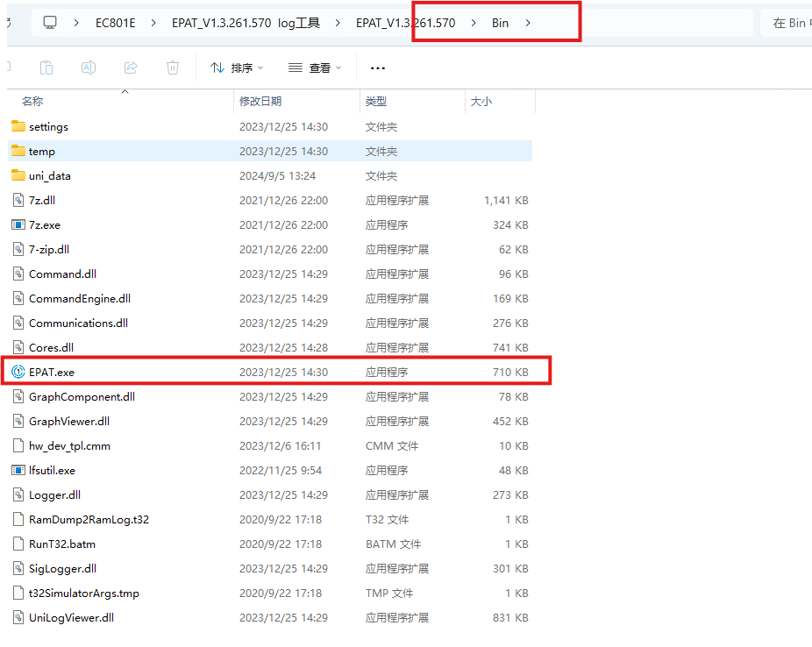Open the 查看 (View) dropdown
Viewport: 812px width, 647px height.
pos(315,68)
